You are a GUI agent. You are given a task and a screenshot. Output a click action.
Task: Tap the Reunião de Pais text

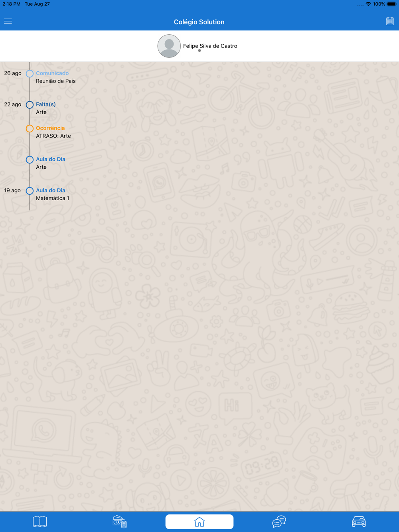56,81
